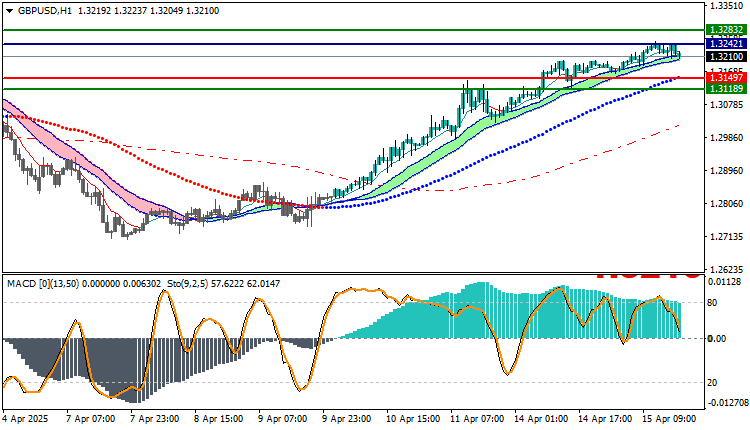Select the green 1.32832 price label
The width and height of the screenshot is (750, 430).
tap(727, 30)
